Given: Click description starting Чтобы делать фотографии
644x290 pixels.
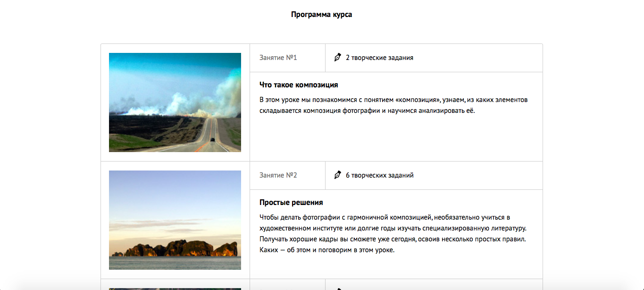Looking at the screenshot, I should 393,234.
